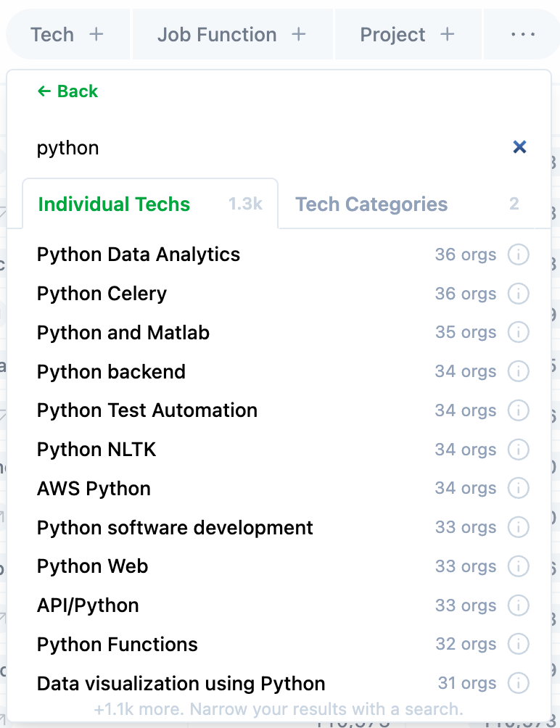560x728 pixels.
Task: Click info icon for Python Data Analytics
Action: tap(518, 255)
